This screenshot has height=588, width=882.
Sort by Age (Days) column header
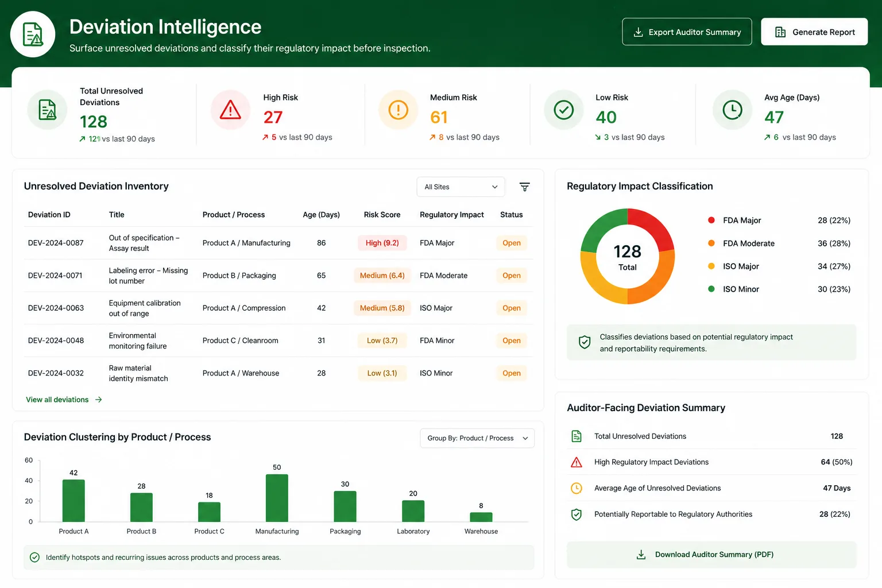(322, 215)
